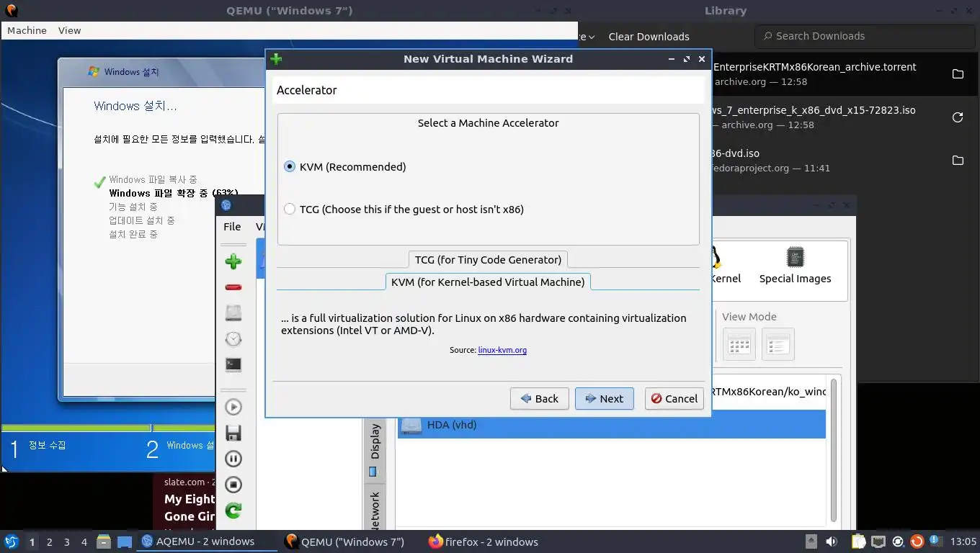Image resolution: width=980 pixels, height=553 pixels.
Task: Click the green reset arrow icon in AQEMU
Action: tap(233, 511)
